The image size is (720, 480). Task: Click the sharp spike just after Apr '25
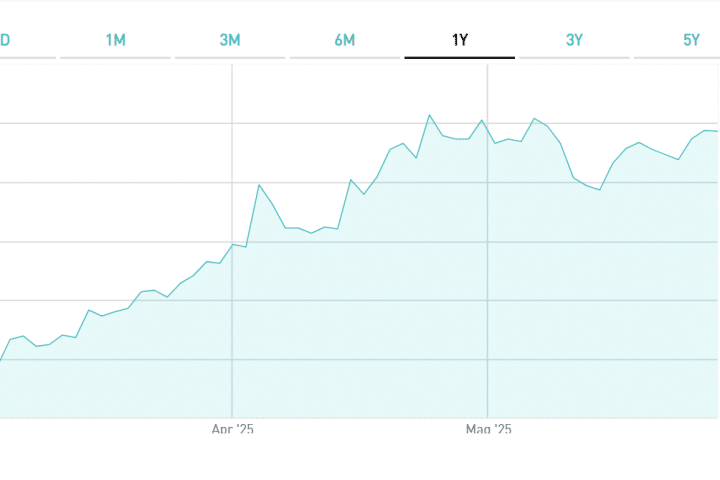(259, 185)
